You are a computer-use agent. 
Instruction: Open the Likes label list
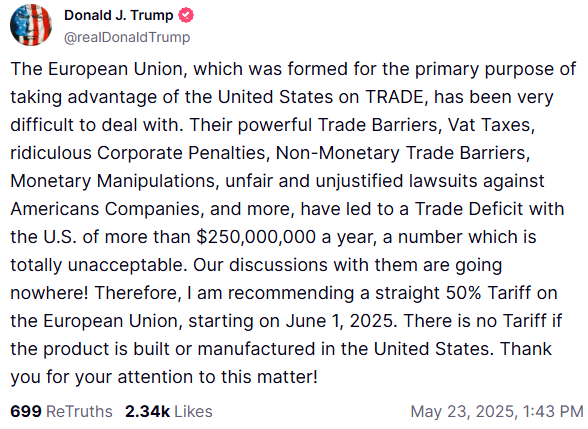tap(194, 411)
